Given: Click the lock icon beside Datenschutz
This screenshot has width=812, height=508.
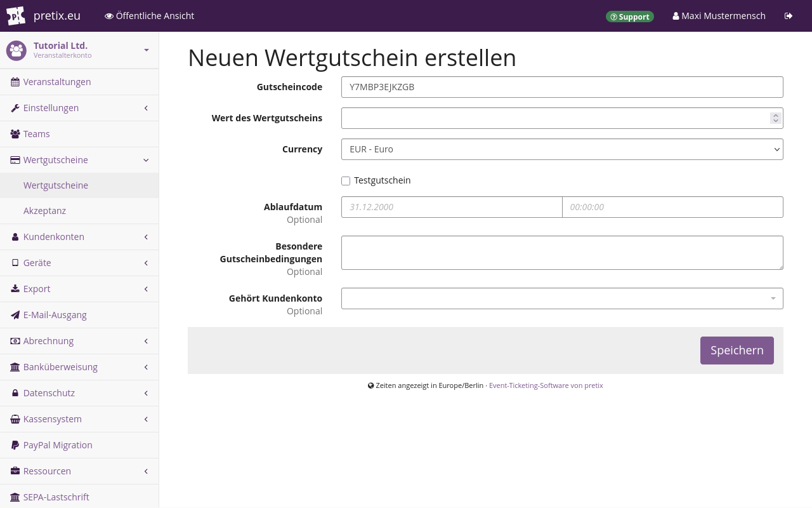Looking at the screenshot, I should pyautogui.click(x=15, y=393).
